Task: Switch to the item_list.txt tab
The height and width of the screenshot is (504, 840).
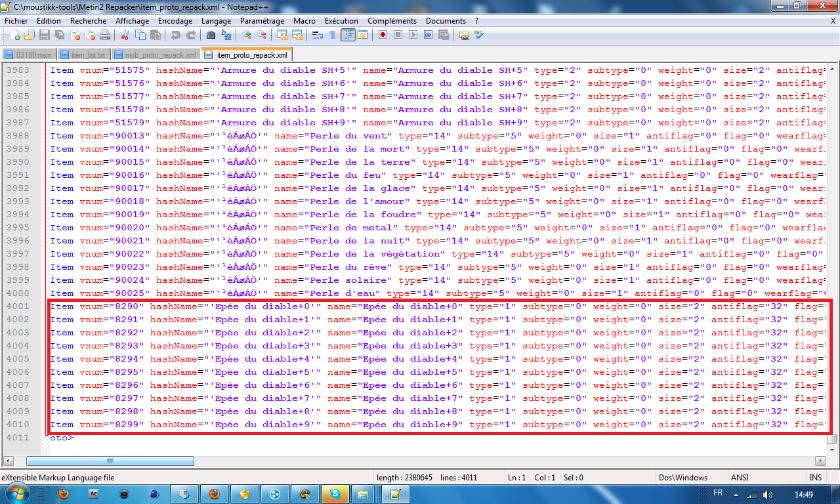Action: tap(83, 54)
